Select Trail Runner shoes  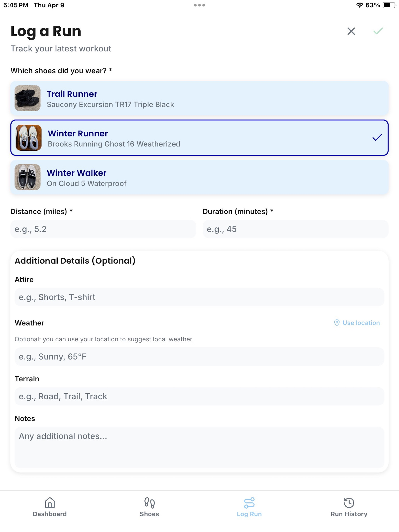click(199, 98)
